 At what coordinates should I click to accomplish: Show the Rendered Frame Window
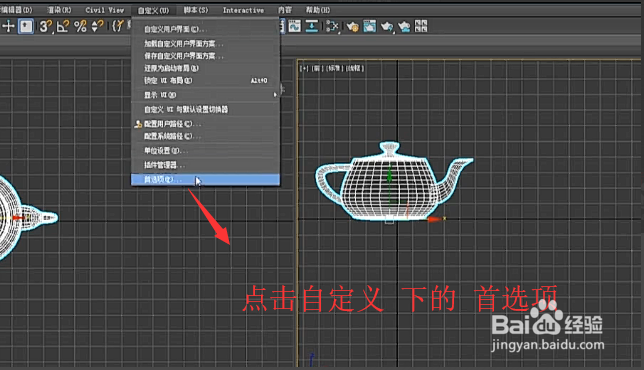(370, 27)
